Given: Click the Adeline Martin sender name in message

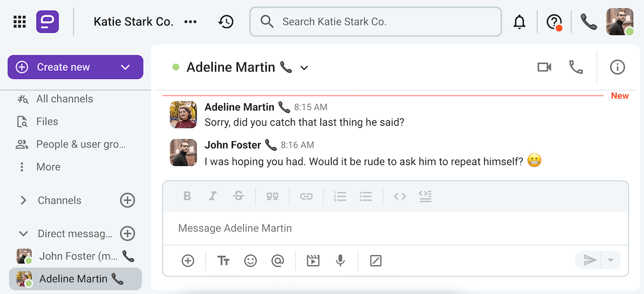Looking at the screenshot, I should (239, 107).
